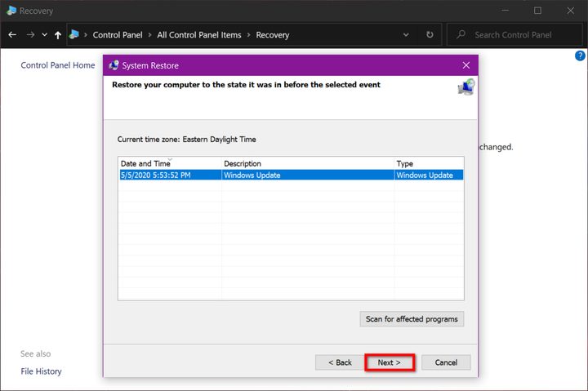Select the 5/5/2020 5:53:52 PM restore point
The height and width of the screenshot is (391, 588).
(x=292, y=175)
